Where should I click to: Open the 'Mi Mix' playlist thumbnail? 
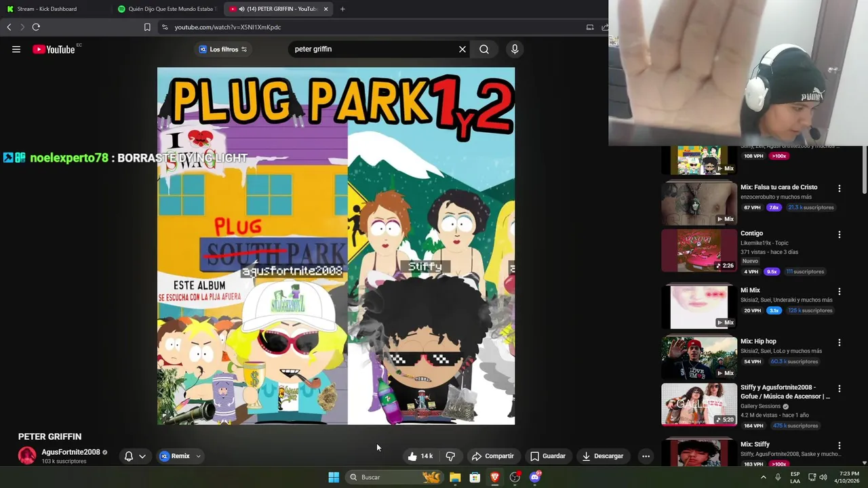(699, 307)
